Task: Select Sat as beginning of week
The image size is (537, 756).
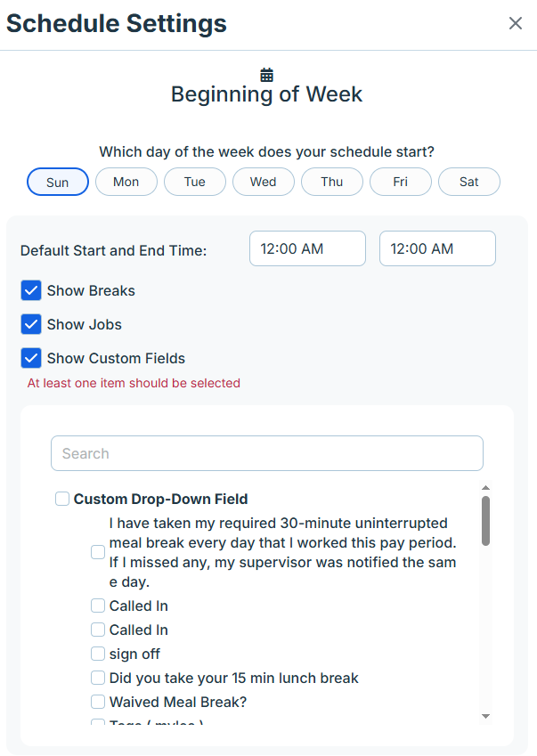Action: tap(469, 182)
